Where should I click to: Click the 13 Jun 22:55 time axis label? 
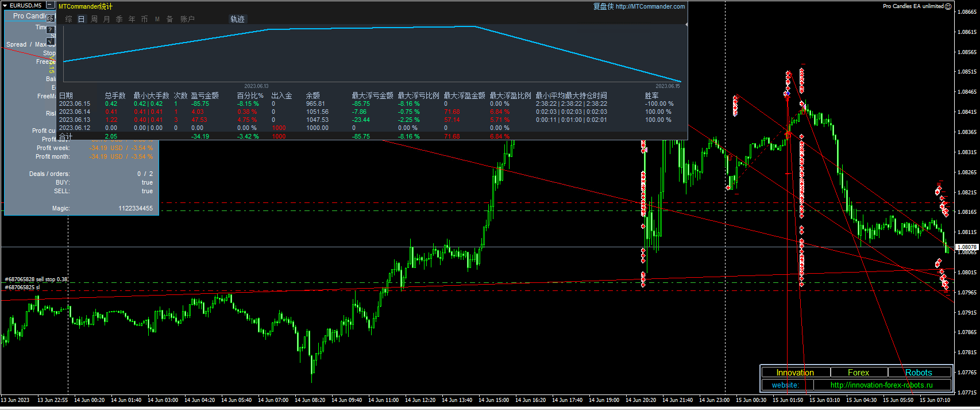(x=52, y=400)
